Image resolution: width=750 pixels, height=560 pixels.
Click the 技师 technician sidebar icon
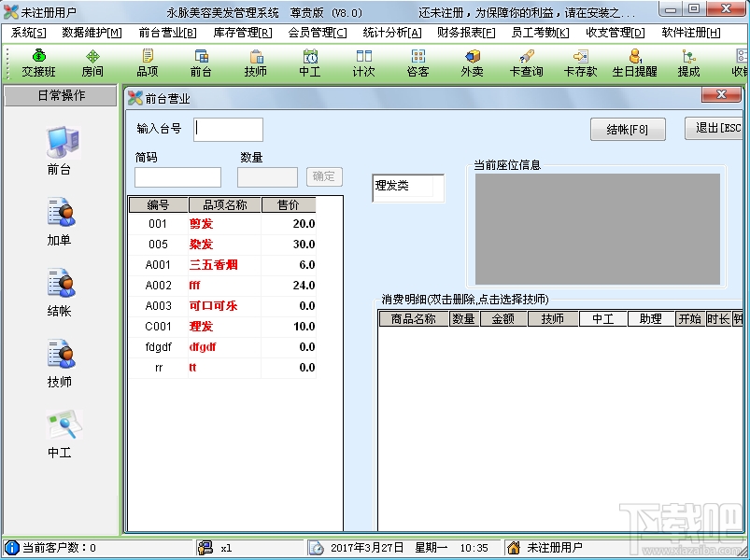[x=62, y=354]
